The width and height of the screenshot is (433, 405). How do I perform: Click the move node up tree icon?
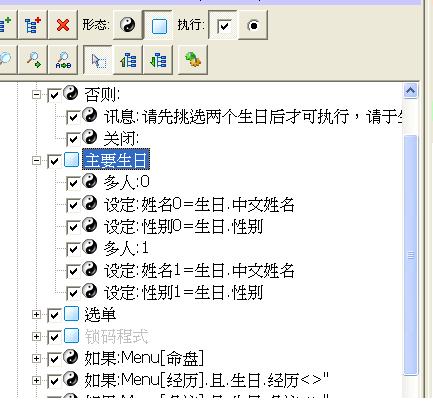pos(128,60)
